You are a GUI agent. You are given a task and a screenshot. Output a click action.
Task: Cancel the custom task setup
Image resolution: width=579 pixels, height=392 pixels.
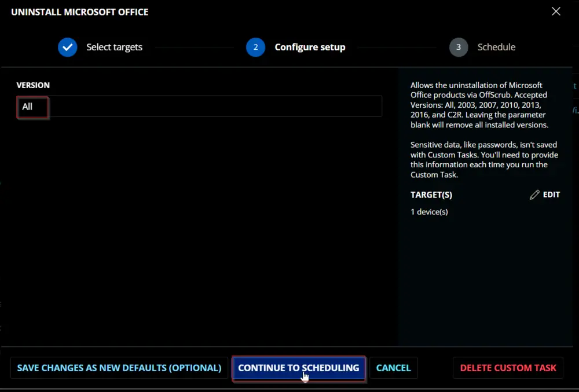point(393,368)
